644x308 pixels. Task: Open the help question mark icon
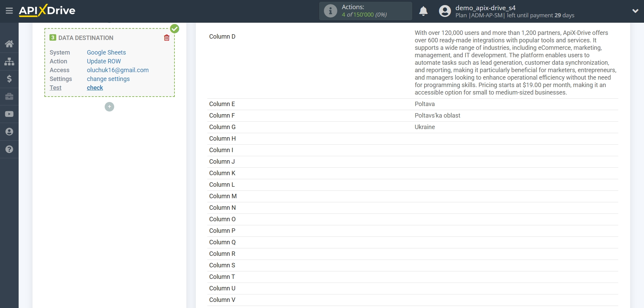pos(9,149)
